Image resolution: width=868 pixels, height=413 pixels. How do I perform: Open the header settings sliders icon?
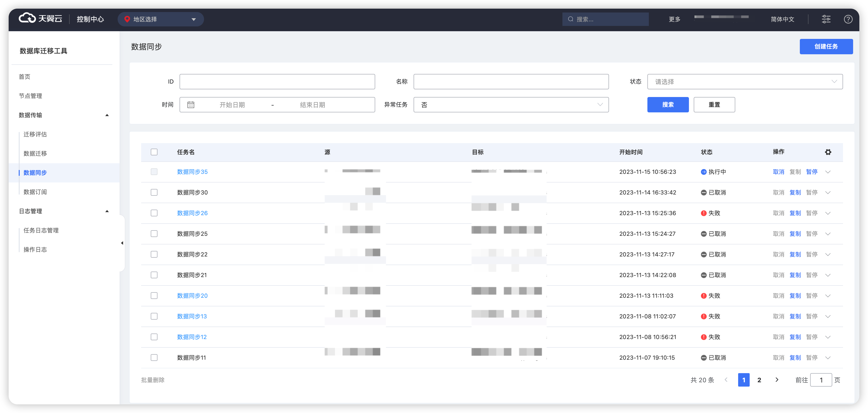point(826,19)
